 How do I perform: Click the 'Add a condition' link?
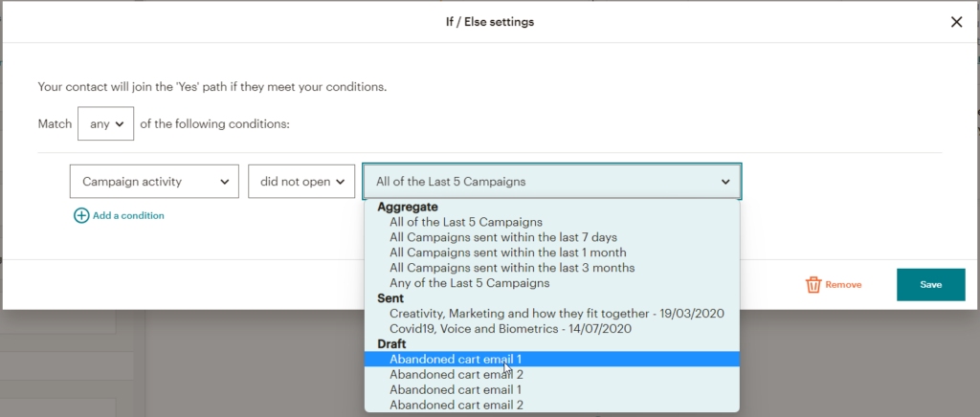(128, 215)
